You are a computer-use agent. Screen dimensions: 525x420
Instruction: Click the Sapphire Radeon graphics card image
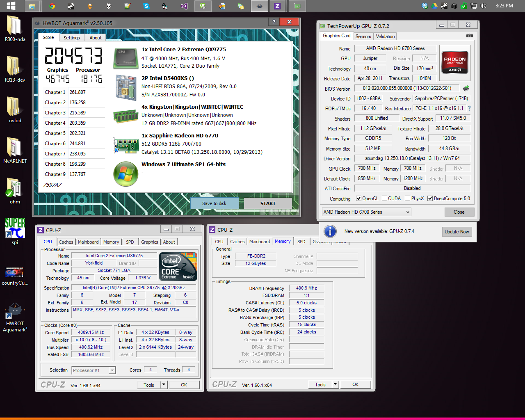[126, 145]
